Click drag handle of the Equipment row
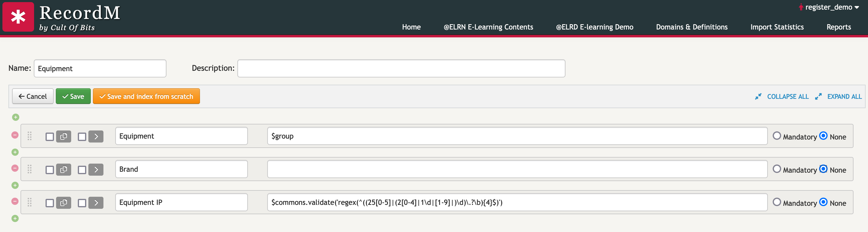 click(30, 136)
